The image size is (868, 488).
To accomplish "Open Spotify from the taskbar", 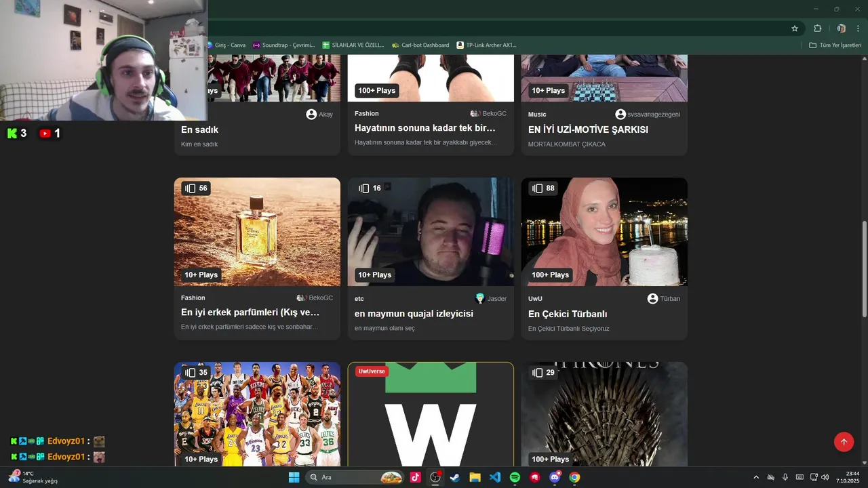I will (x=515, y=477).
